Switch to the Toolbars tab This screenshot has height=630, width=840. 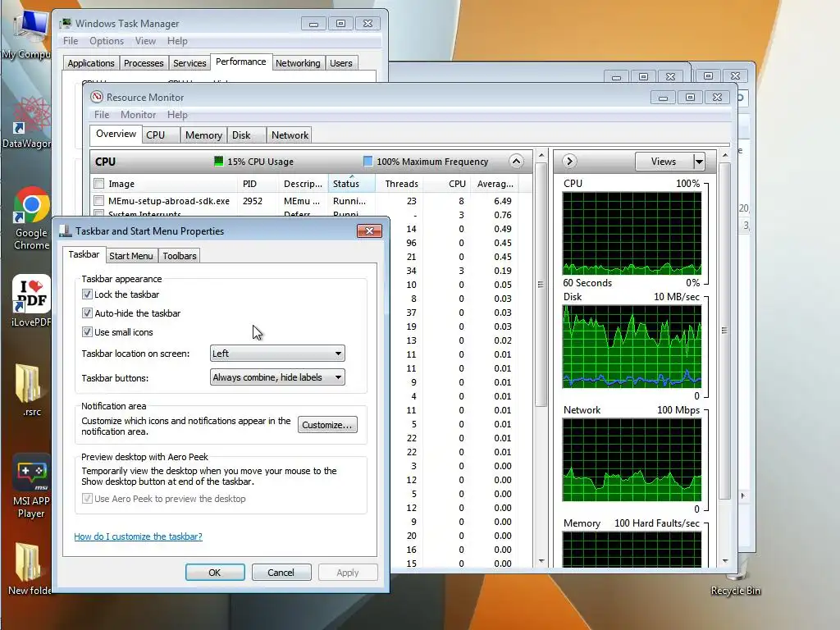180,256
